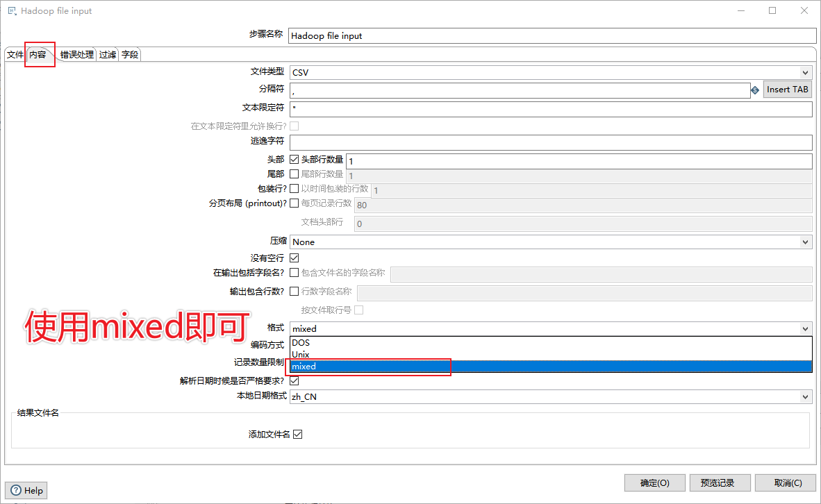Click the 分隔符 input field
The height and width of the screenshot is (504, 821).
[x=520, y=90]
